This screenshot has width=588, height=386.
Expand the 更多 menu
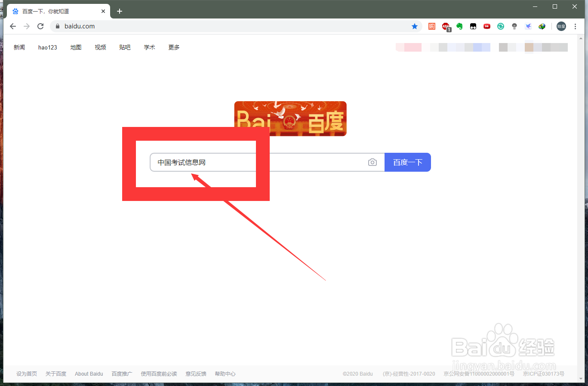[x=174, y=47]
